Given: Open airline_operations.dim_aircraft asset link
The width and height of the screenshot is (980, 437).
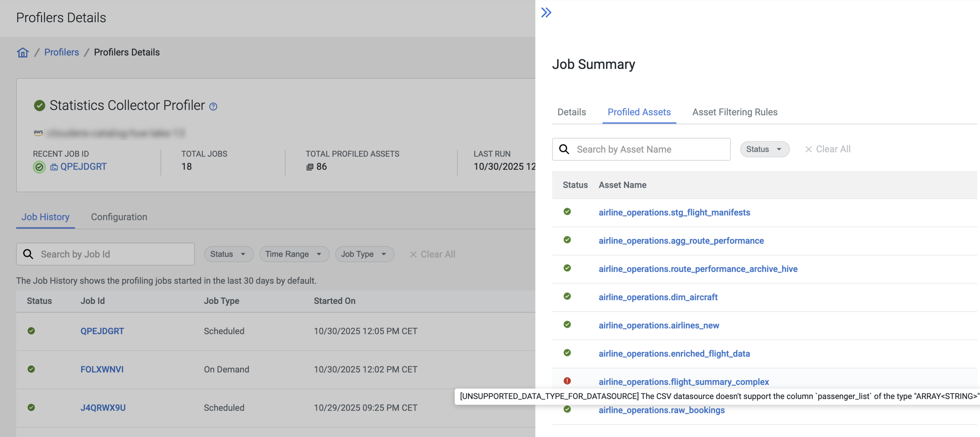Looking at the screenshot, I should click(x=658, y=297).
